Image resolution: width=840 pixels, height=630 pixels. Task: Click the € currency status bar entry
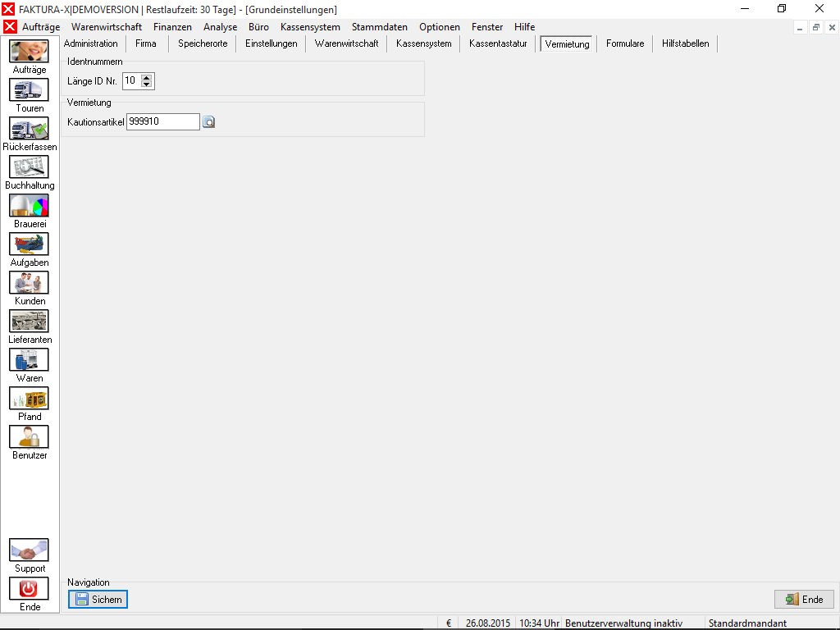[x=449, y=623]
